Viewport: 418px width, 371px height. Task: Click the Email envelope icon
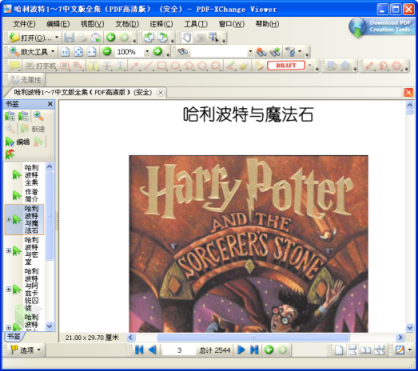tap(96, 38)
